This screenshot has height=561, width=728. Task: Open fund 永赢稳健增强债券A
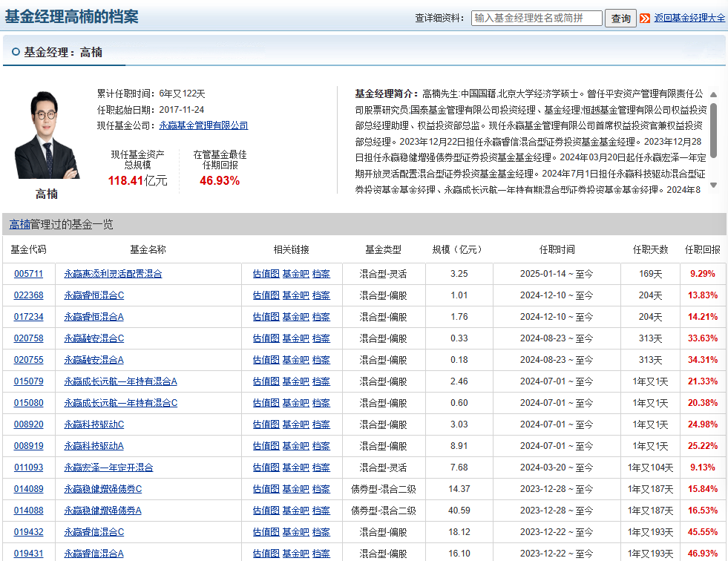point(102,511)
